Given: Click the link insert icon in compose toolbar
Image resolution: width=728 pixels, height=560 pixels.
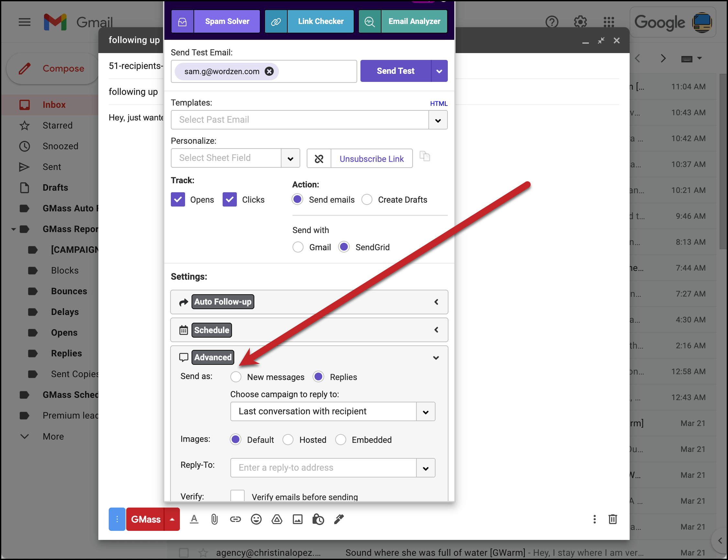Looking at the screenshot, I should [x=235, y=519].
